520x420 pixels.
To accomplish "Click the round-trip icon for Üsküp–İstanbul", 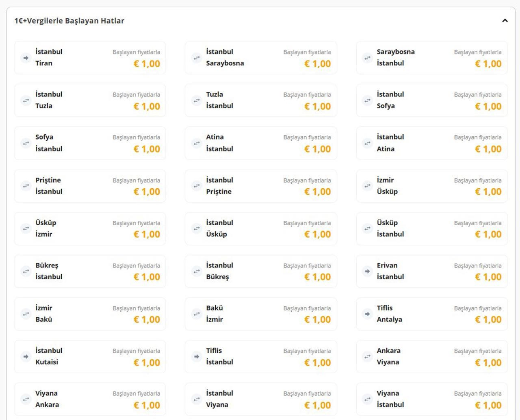I will click(367, 229).
